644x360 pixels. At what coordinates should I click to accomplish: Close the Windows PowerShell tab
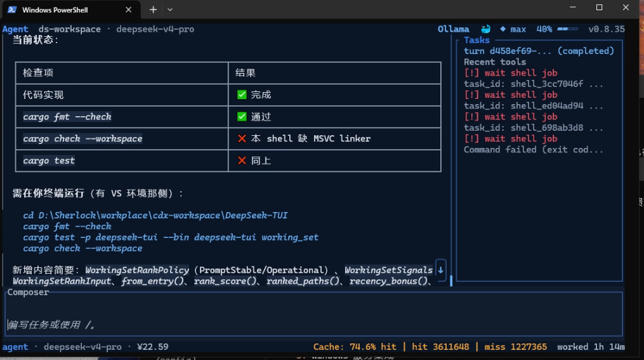click(128, 10)
